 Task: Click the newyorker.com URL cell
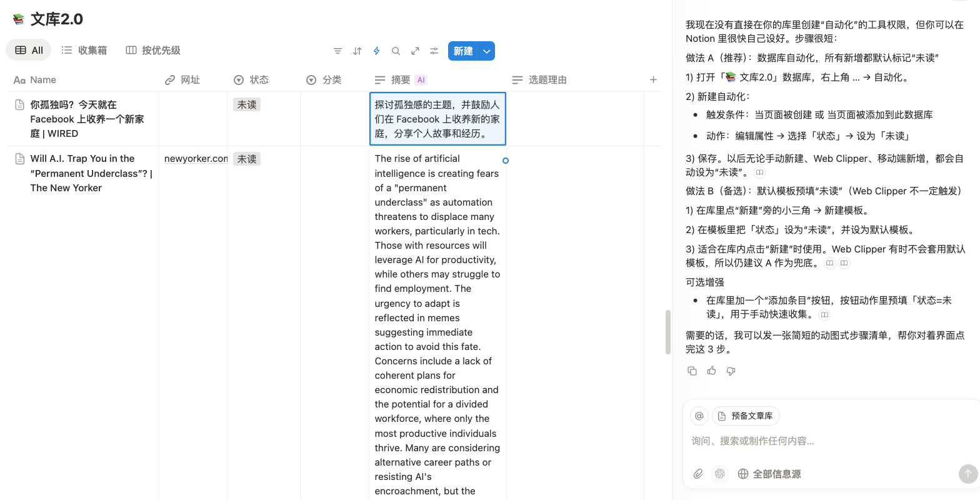click(x=193, y=159)
